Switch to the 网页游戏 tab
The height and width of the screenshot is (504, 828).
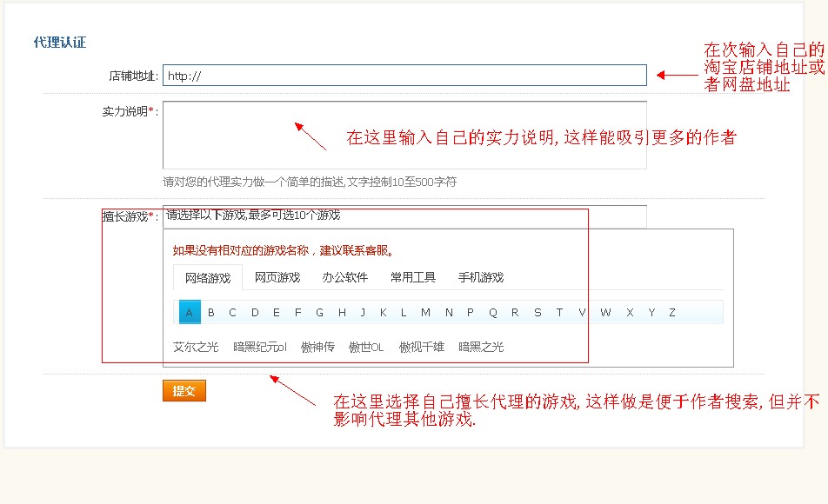coord(277,277)
